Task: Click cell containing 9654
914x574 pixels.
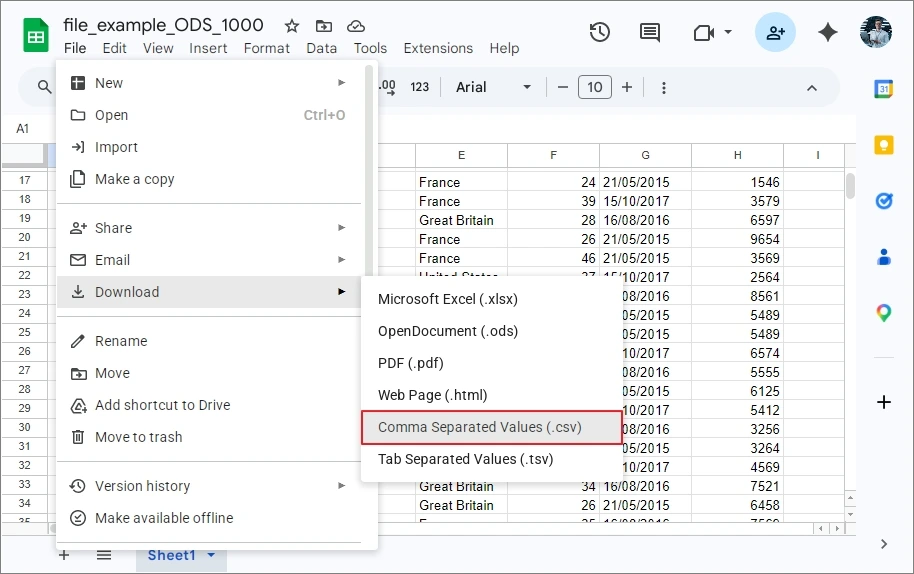Action: pyautogui.click(x=737, y=240)
